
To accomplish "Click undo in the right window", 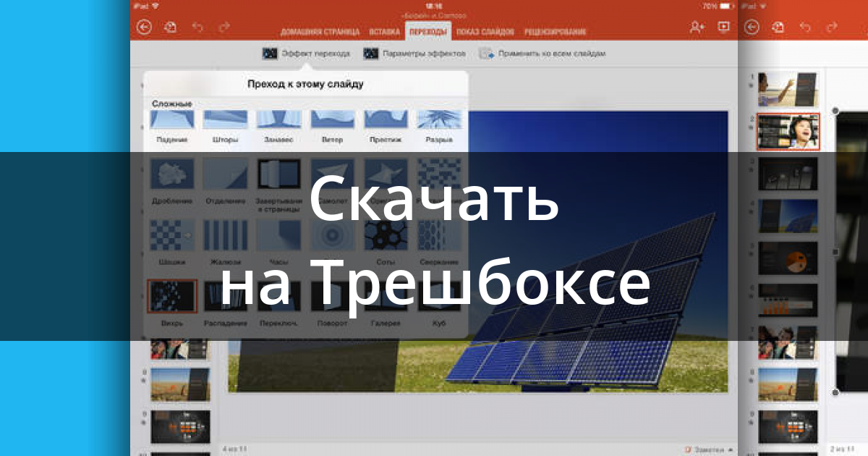I will (x=807, y=27).
